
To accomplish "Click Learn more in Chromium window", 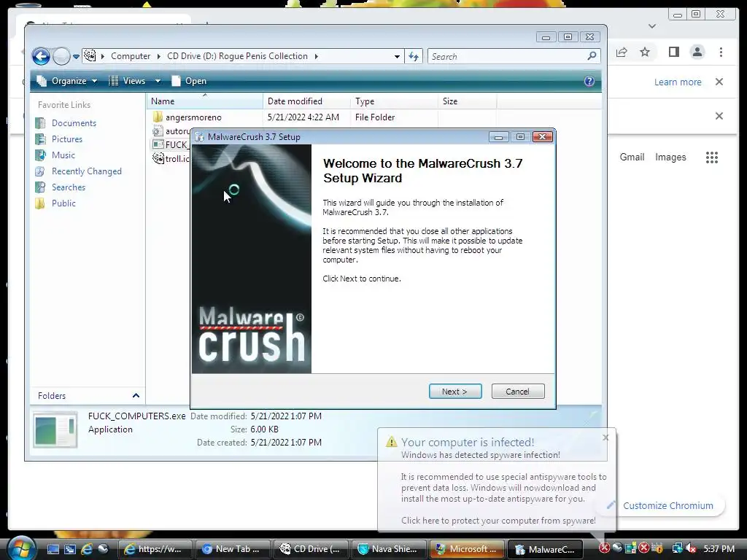I will [678, 82].
